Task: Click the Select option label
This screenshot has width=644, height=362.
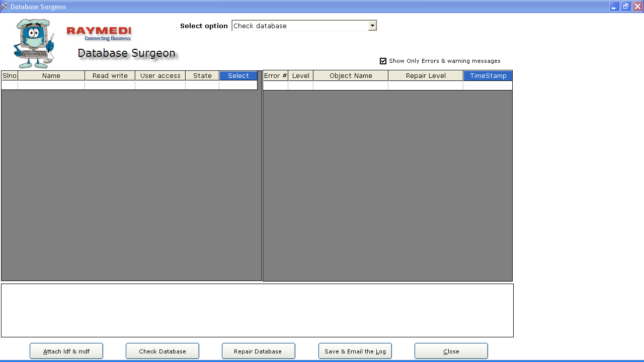Action: [x=204, y=26]
